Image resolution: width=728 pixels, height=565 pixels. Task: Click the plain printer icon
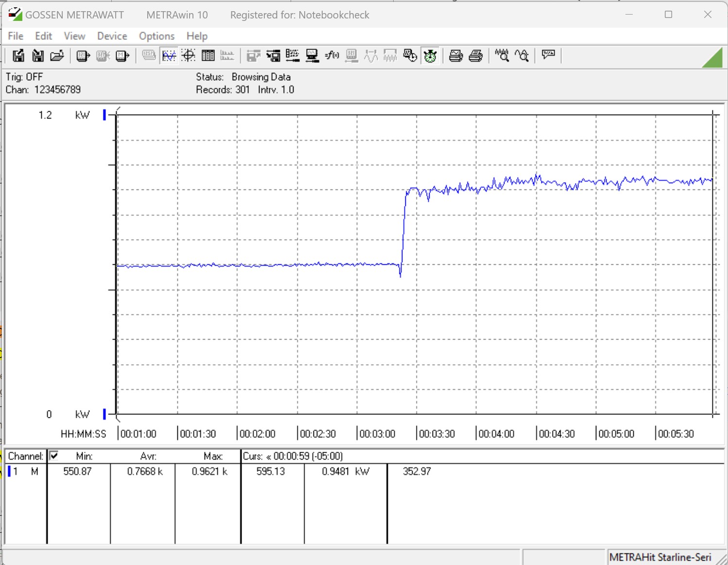(476, 56)
